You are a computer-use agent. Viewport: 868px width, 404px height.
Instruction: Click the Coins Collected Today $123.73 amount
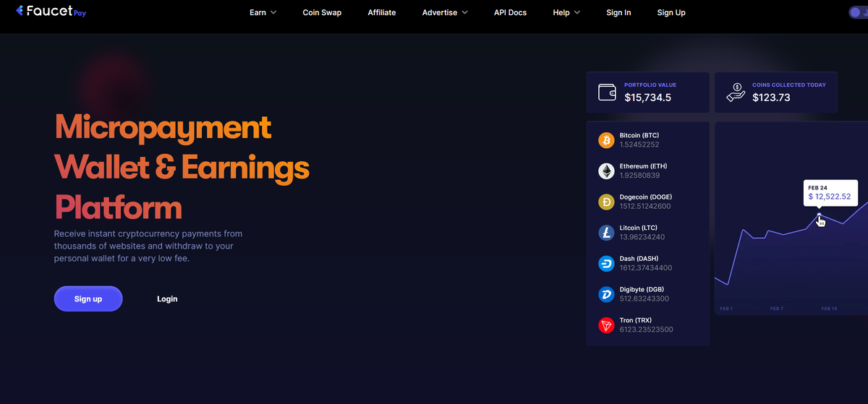tap(771, 98)
